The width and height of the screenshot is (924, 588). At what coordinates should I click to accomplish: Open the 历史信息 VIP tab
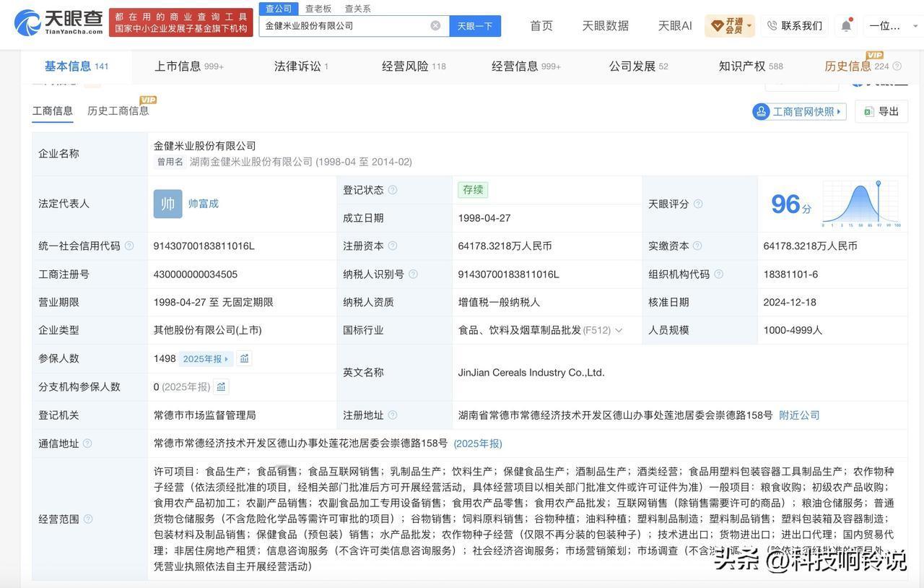857,66
